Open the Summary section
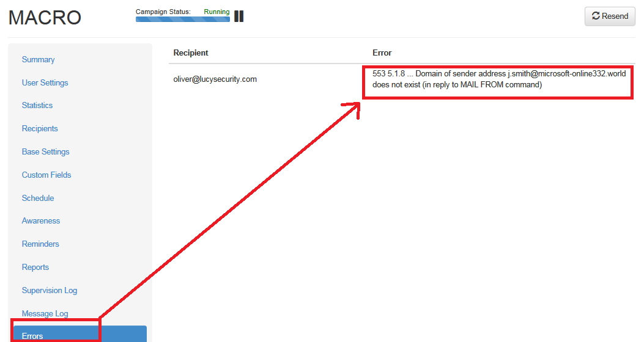644x342 pixels. tap(38, 59)
